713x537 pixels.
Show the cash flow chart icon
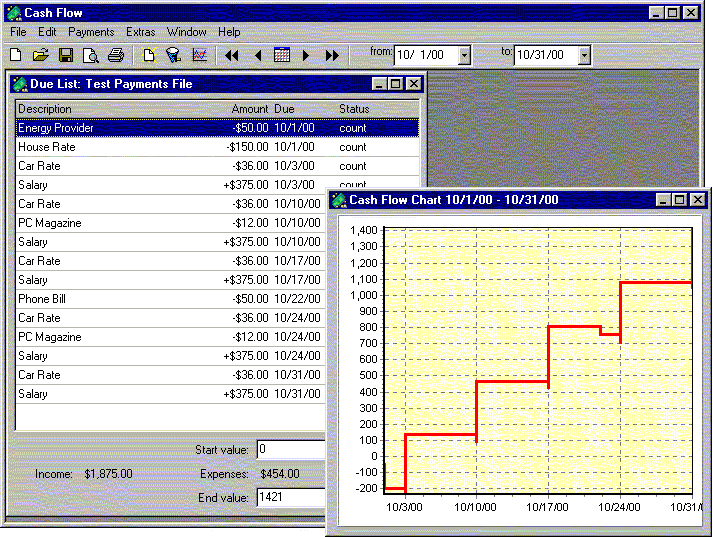[200, 55]
